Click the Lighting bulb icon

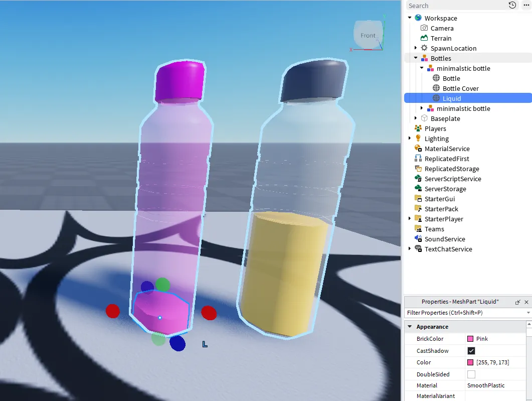pos(418,139)
